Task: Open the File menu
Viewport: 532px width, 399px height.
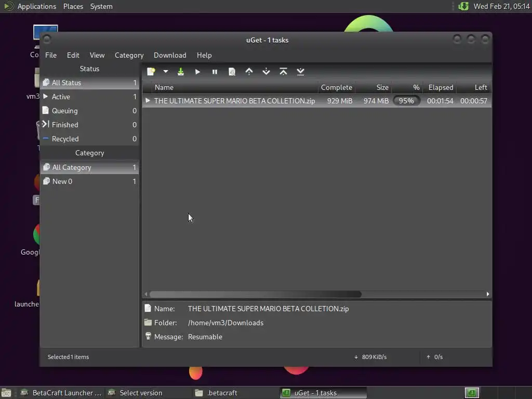Action: point(51,55)
